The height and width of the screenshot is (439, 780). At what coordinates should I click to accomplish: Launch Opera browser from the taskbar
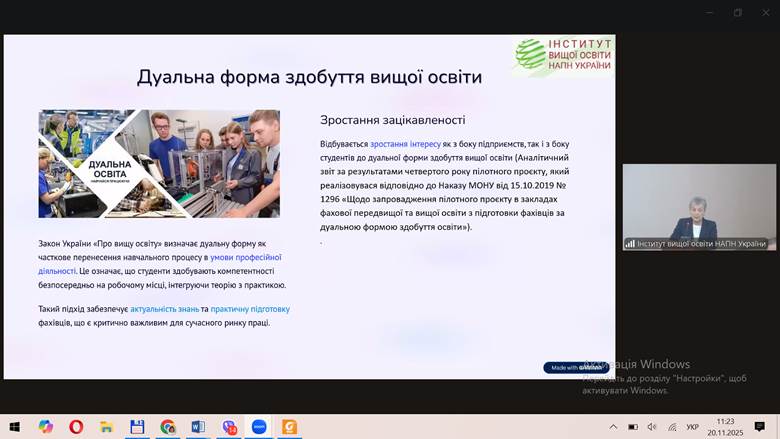(76, 427)
